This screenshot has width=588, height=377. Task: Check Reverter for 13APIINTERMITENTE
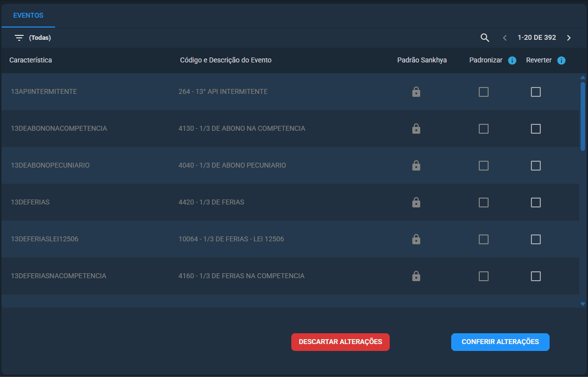click(536, 92)
